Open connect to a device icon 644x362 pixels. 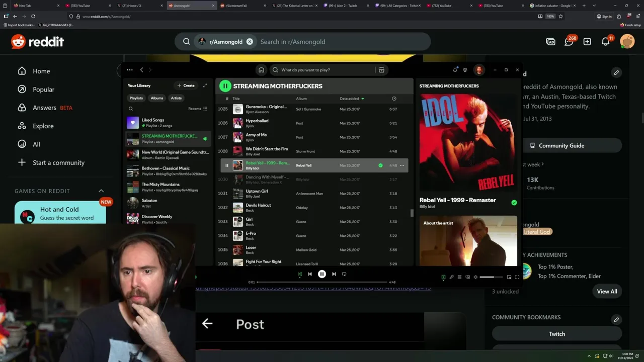coord(467,277)
